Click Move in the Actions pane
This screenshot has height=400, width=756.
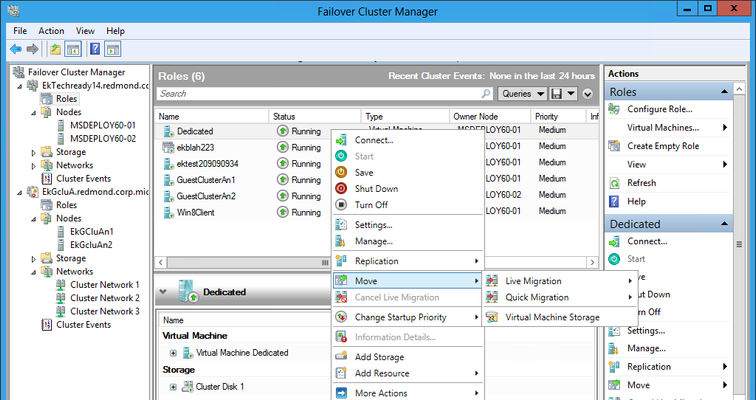tap(638, 385)
